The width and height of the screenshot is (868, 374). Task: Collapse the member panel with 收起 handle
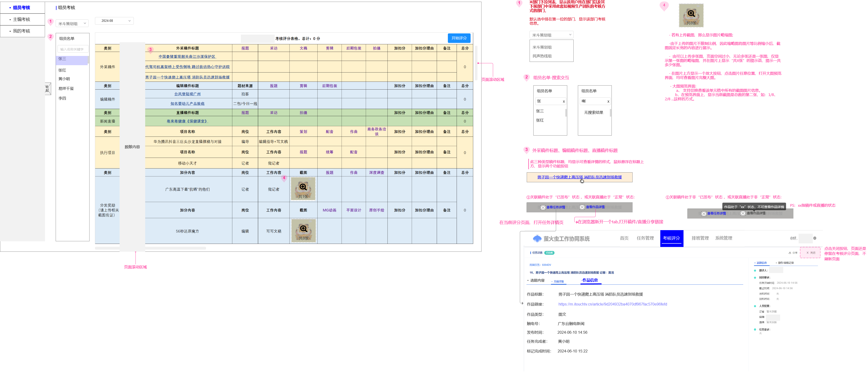48,89
